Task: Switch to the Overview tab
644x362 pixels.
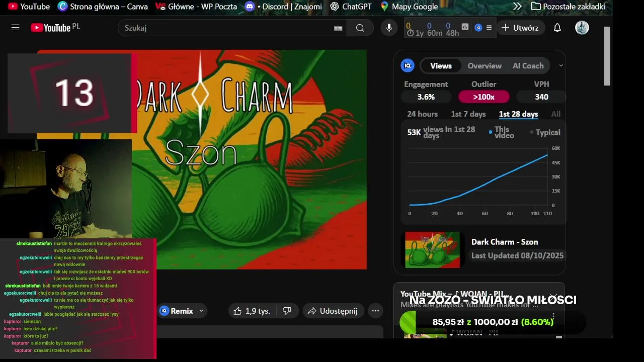Action: point(485,66)
